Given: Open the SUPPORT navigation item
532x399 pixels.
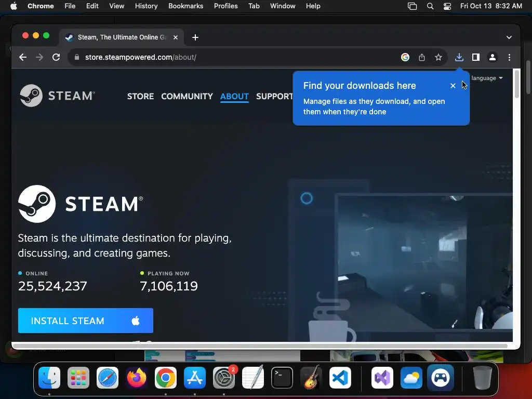Looking at the screenshot, I should point(274,96).
